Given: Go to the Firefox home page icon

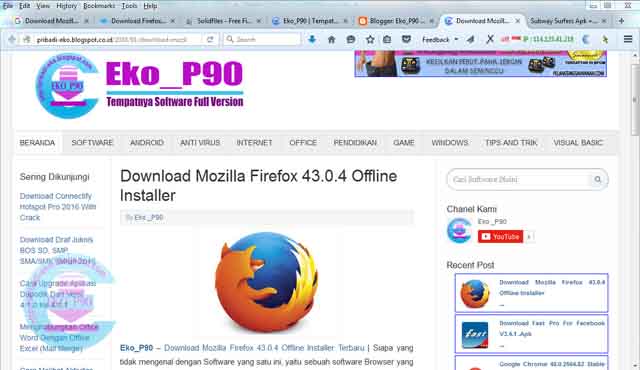Looking at the screenshot, I should (x=331, y=40).
